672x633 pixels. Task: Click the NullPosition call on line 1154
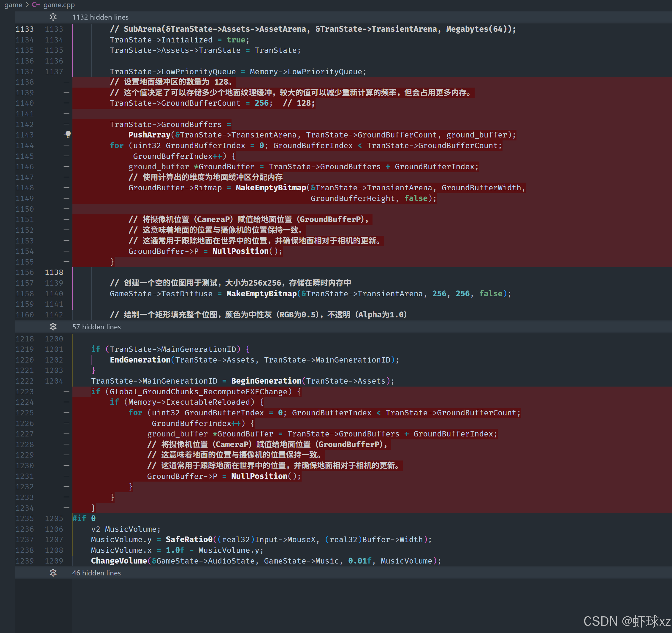[240, 251]
